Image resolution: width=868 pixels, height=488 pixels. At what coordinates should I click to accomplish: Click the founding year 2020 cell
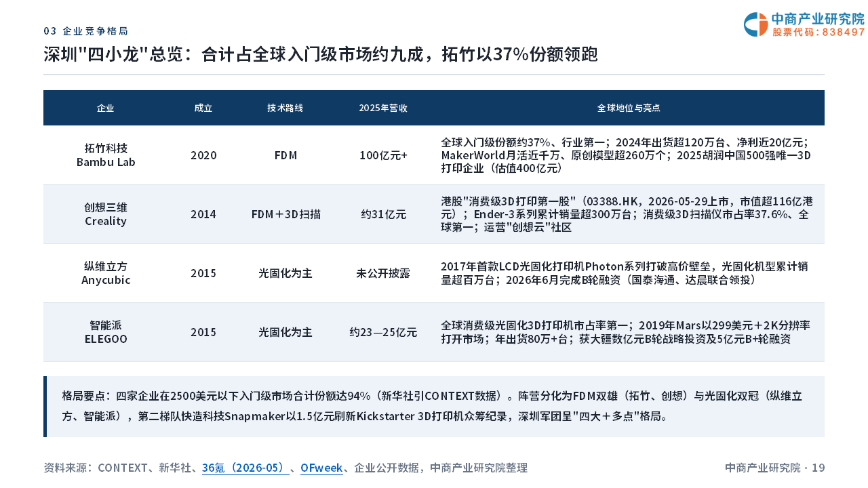(x=203, y=155)
